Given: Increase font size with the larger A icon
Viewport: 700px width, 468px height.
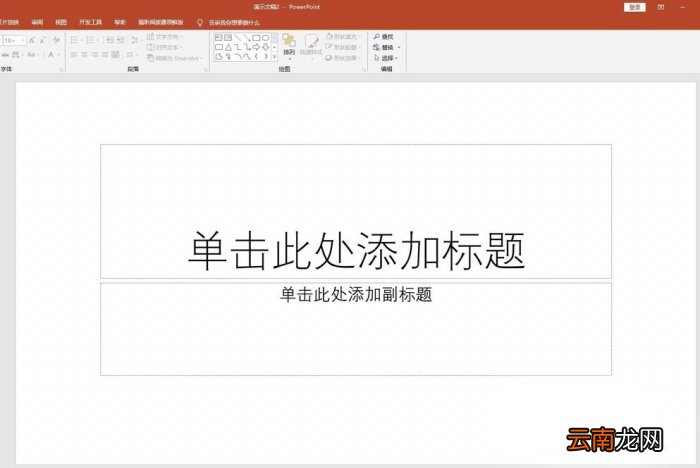Looking at the screenshot, I should point(32,40).
